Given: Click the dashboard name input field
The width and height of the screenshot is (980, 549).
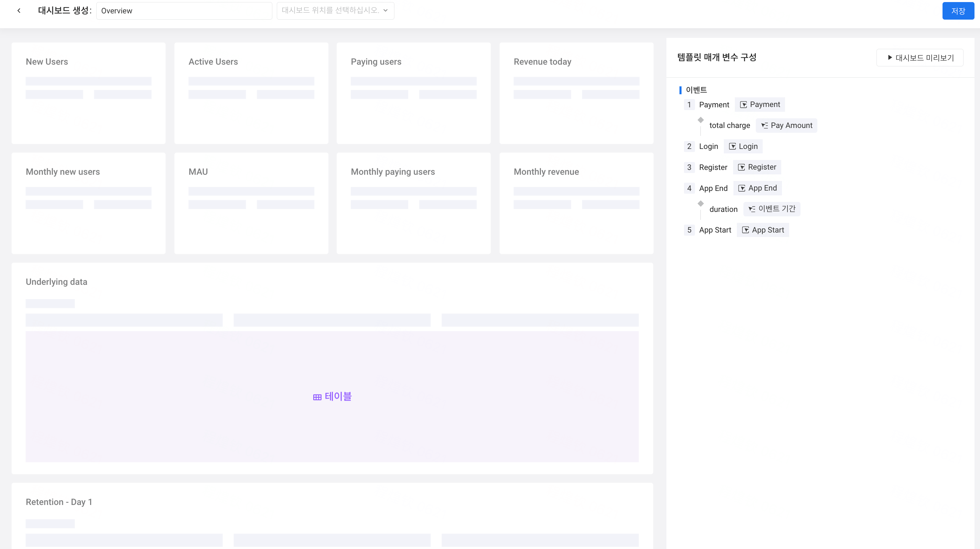Looking at the screenshot, I should click(184, 11).
